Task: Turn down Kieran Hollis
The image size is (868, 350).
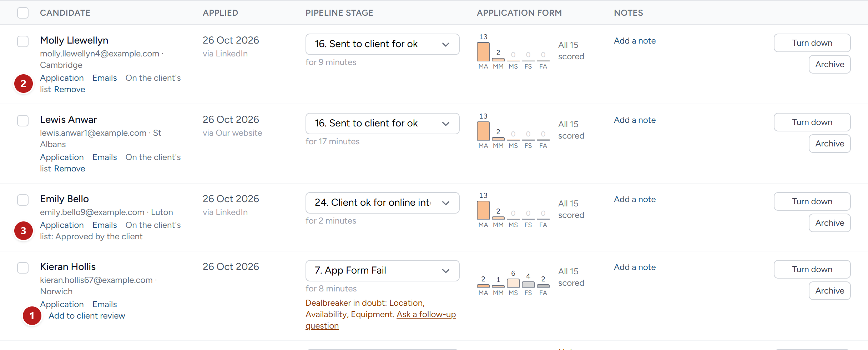Action: click(812, 269)
